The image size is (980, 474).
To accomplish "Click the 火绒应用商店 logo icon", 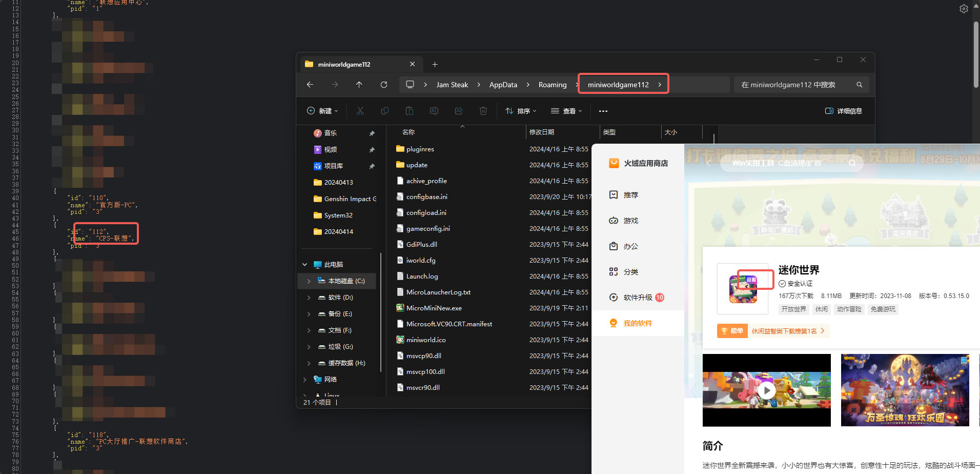I will tap(614, 163).
